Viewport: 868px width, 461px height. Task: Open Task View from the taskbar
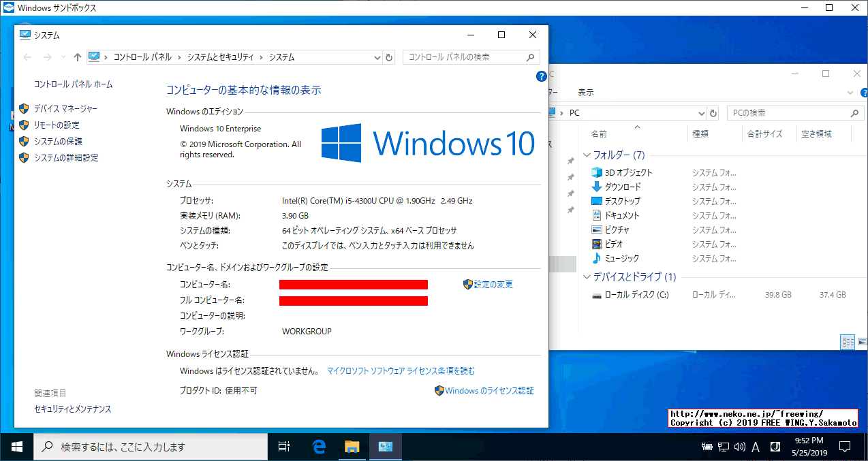coord(284,447)
